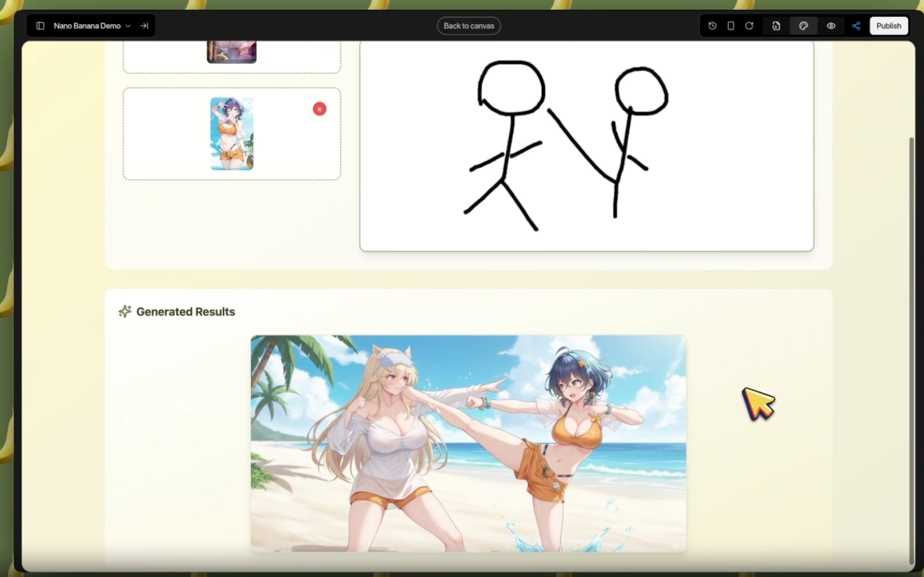Click the collapse-to-right arrow icon
Viewport: 924px width, 577px height.
coord(144,26)
